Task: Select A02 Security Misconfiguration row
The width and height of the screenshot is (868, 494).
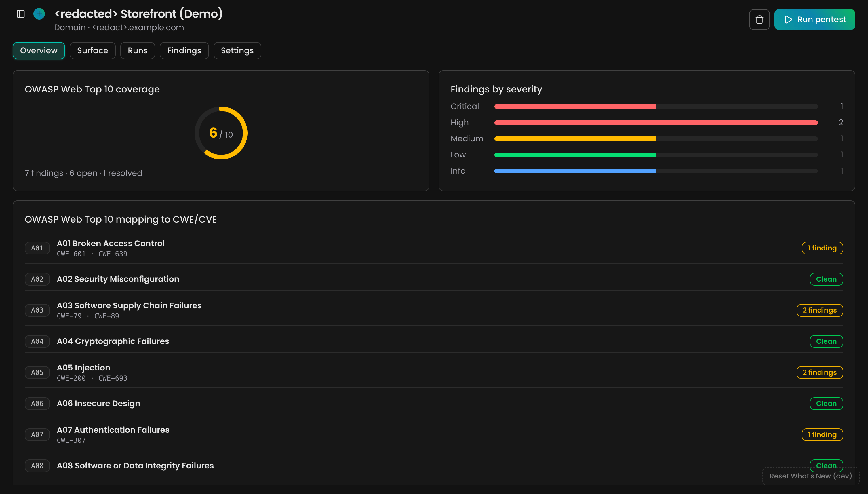Action: (434, 279)
